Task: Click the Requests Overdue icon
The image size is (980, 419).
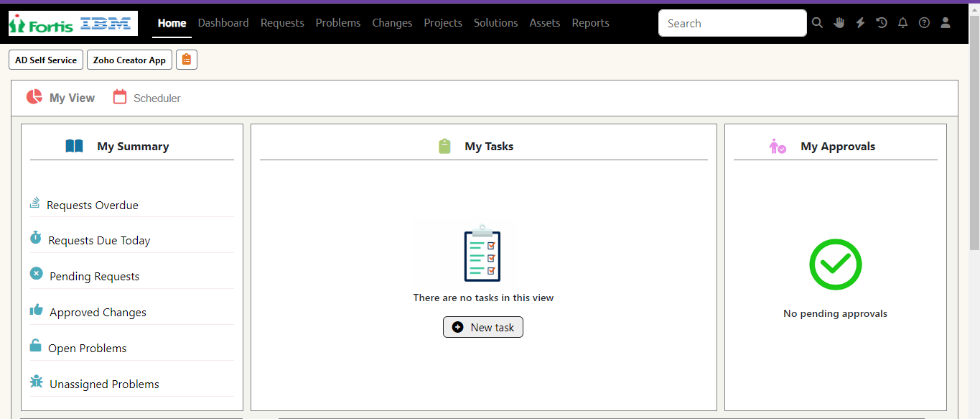Action: [x=34, y=203]
